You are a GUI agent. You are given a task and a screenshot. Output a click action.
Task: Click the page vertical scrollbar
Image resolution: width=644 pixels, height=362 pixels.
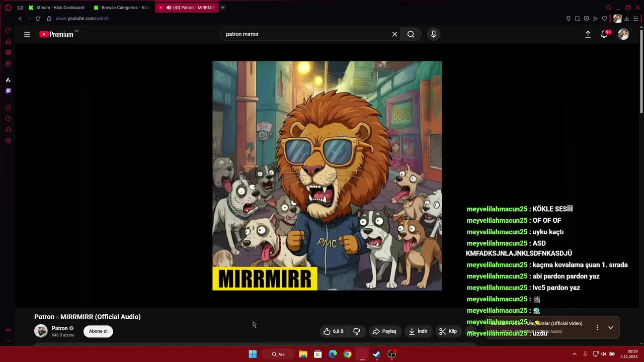[x=641, y=70]
